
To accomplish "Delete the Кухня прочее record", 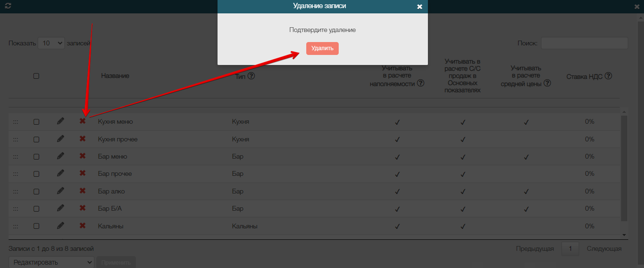I will 83,139.
